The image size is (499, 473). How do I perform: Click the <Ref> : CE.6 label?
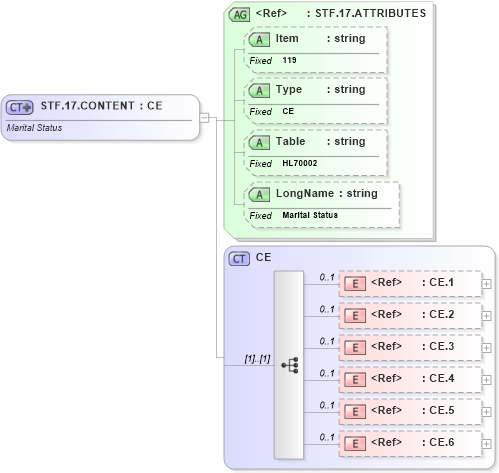[413, 443]
